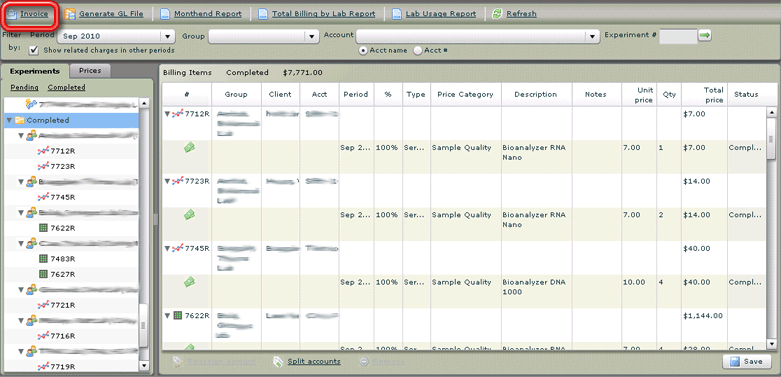Sort by the Total price column header
The height and width of the screenshot is (377, 781).
click(704, 95)
